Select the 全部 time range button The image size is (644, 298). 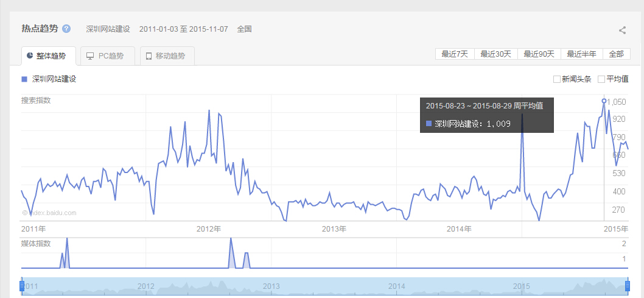click(616, 54)
